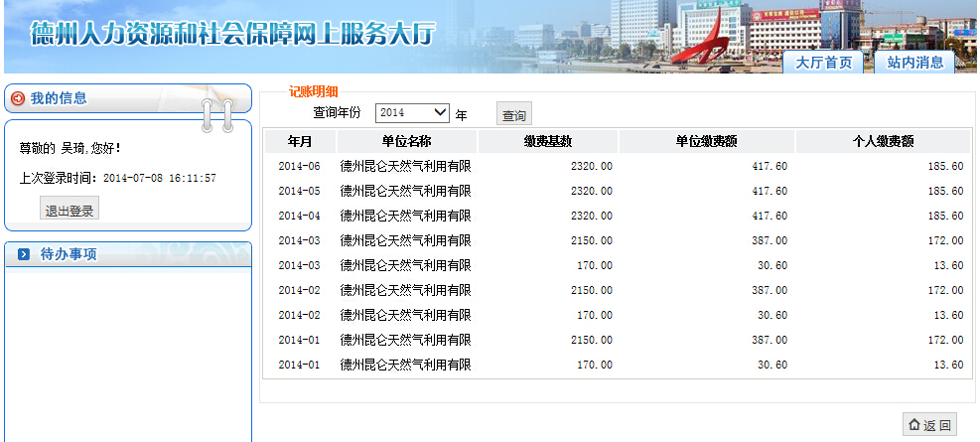Click the 退出登录 button
Screen dimensions: 980x442
(70, 210)
